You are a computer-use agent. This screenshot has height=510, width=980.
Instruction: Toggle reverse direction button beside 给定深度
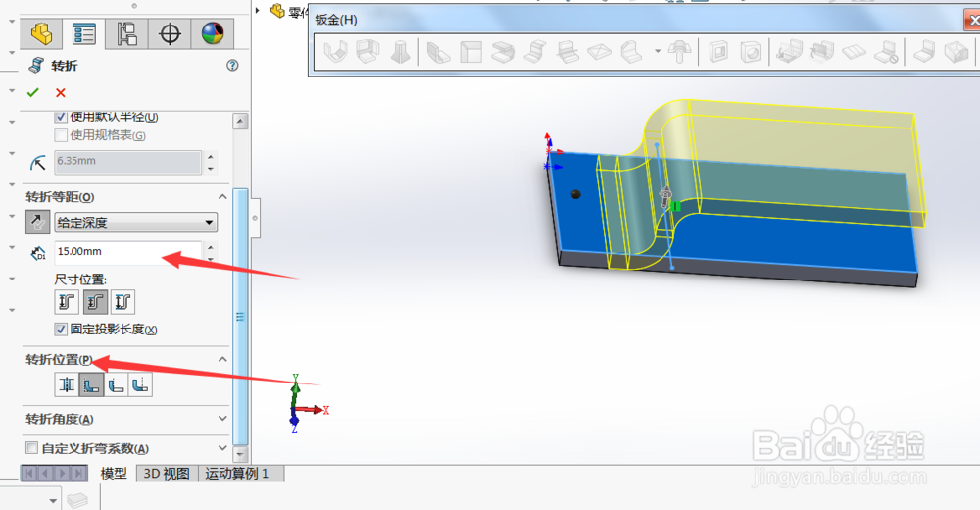click(37, 223)
